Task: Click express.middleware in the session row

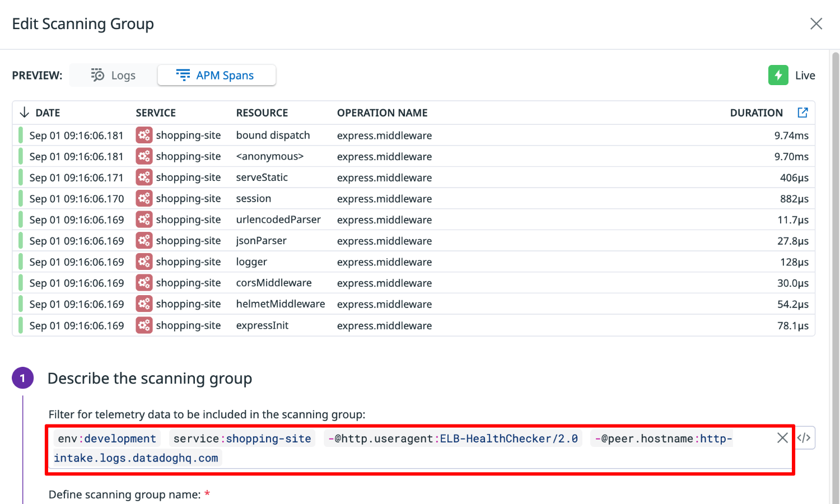Action: (384, 198)
